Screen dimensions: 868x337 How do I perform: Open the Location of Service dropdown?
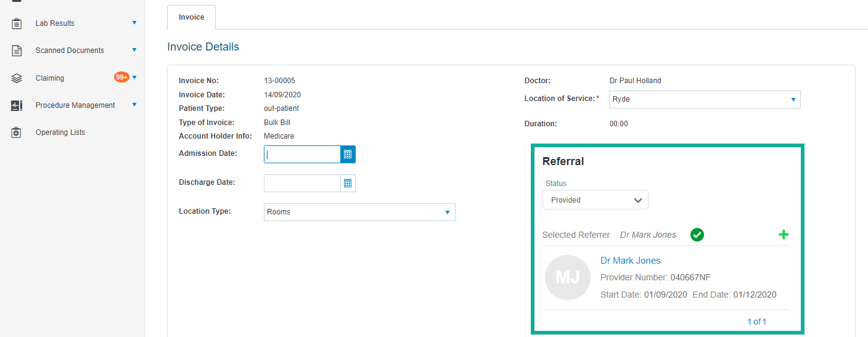(705, 99)
